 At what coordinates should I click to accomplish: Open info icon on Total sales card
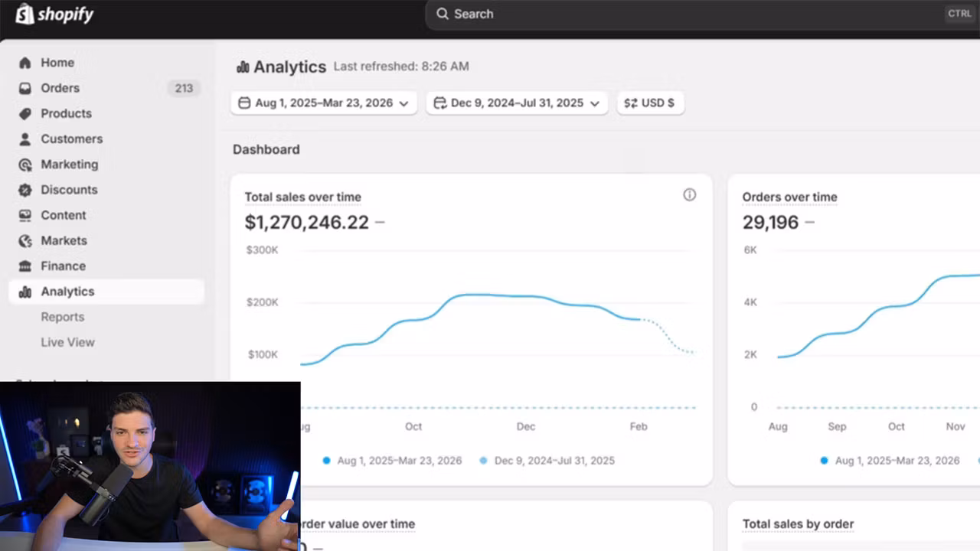[x=689, y=195]
